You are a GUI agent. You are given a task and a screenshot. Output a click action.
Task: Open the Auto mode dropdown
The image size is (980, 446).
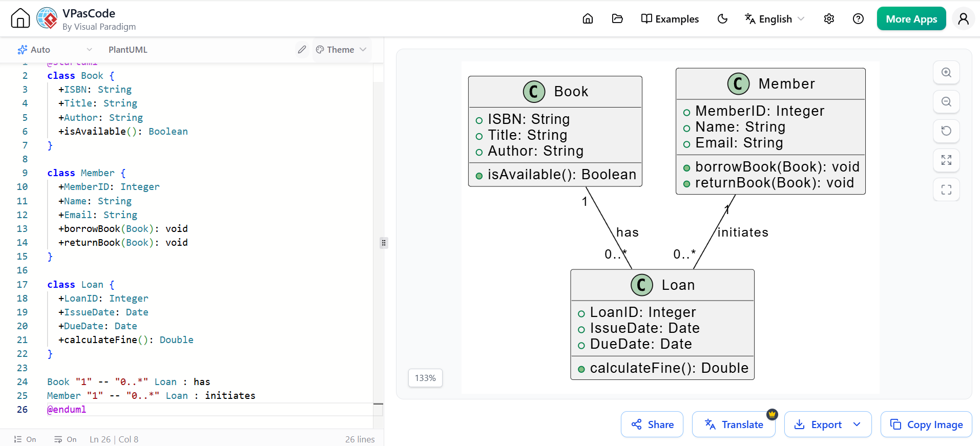coord(55,50)
